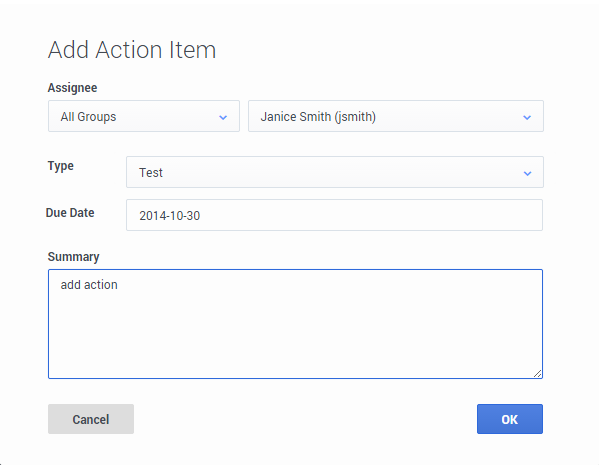Click the Due Date label
This screenshot has height=465, width=599.
tap(70, 212)
